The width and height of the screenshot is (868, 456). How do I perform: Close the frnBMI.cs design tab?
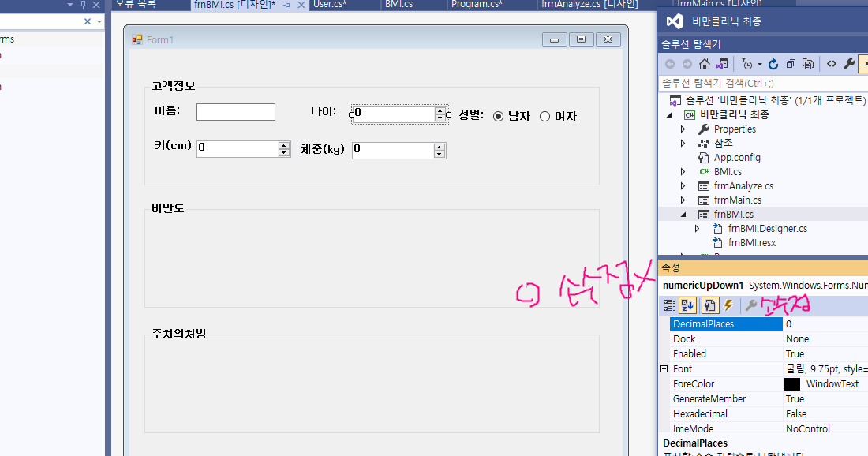[x=301, y=5]
